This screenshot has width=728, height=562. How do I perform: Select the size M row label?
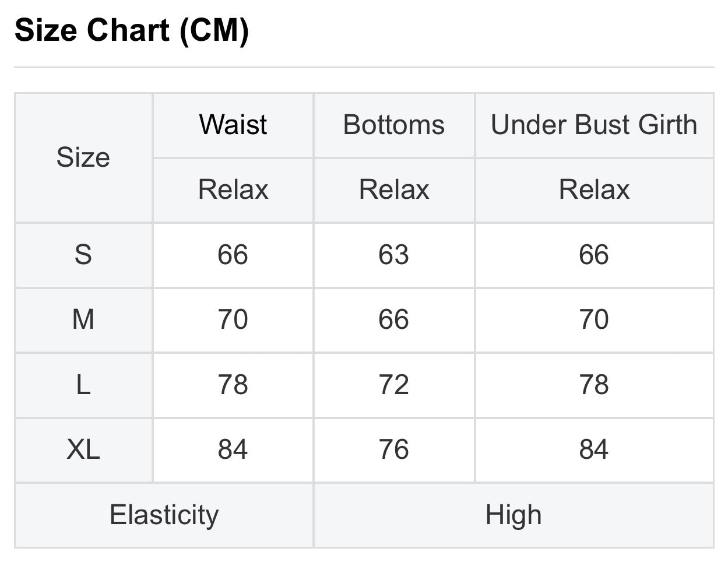pos(83,319)
